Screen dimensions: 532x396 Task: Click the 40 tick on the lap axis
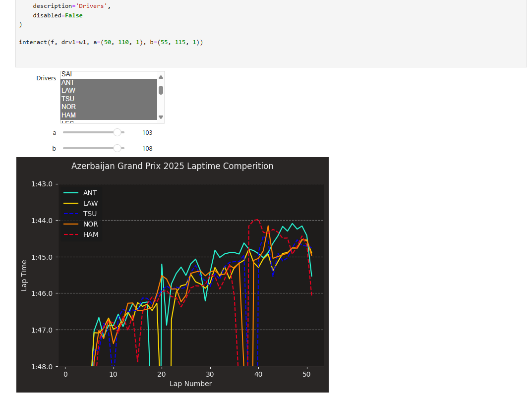[x=258, y=374]
